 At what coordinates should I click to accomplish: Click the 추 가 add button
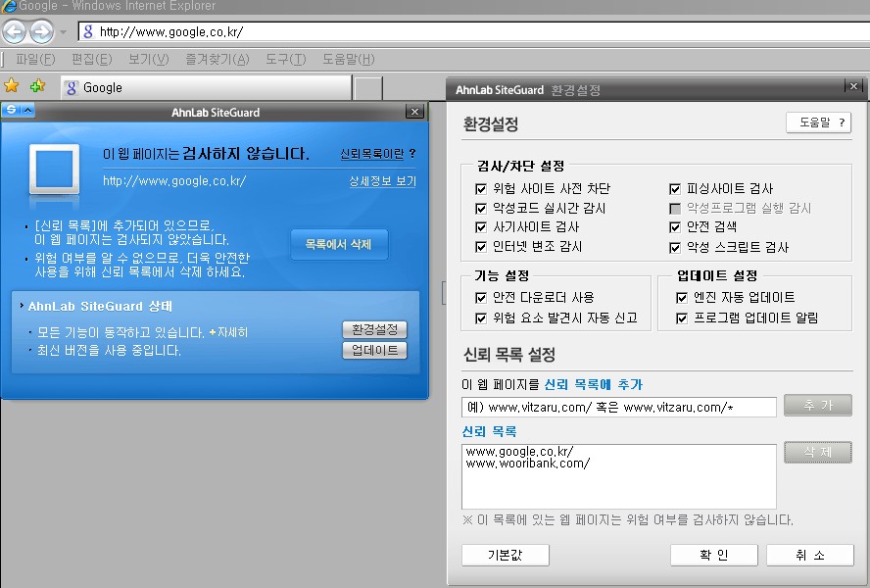click(818, 406)
